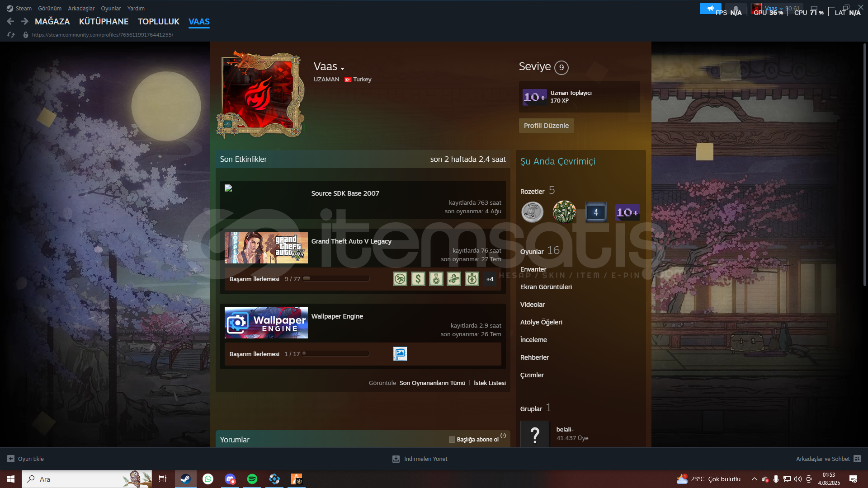Open the Görünüm menu
The height and width of the screenshot is (488, 868).
coord(50,8)
